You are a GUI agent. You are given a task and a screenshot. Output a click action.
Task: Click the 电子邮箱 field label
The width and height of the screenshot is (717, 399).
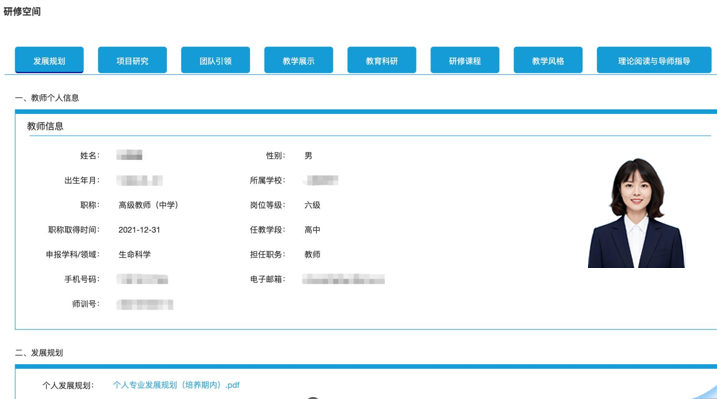[268, 279]
